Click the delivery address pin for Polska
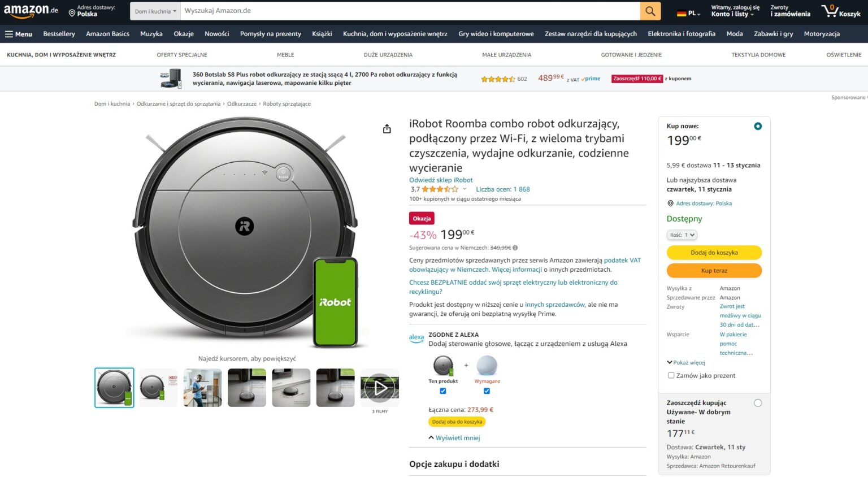The image size is (868, 477). 72,11
